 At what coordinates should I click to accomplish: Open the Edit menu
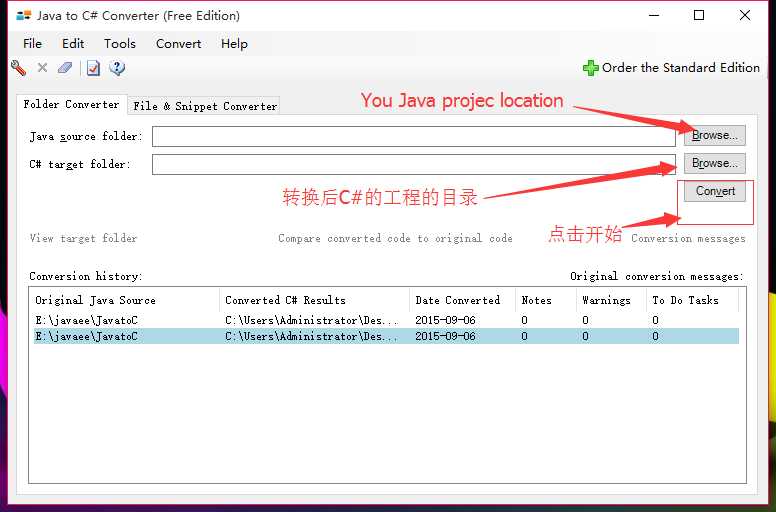[73, 44]
